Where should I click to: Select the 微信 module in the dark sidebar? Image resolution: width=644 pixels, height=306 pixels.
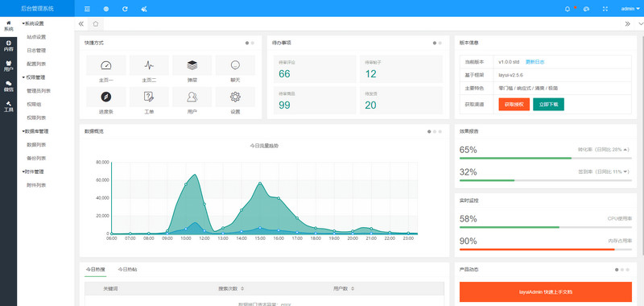8,86
